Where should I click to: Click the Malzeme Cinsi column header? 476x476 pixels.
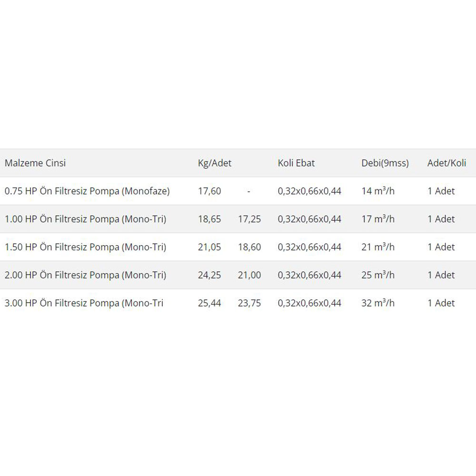(x=35, y=163)
